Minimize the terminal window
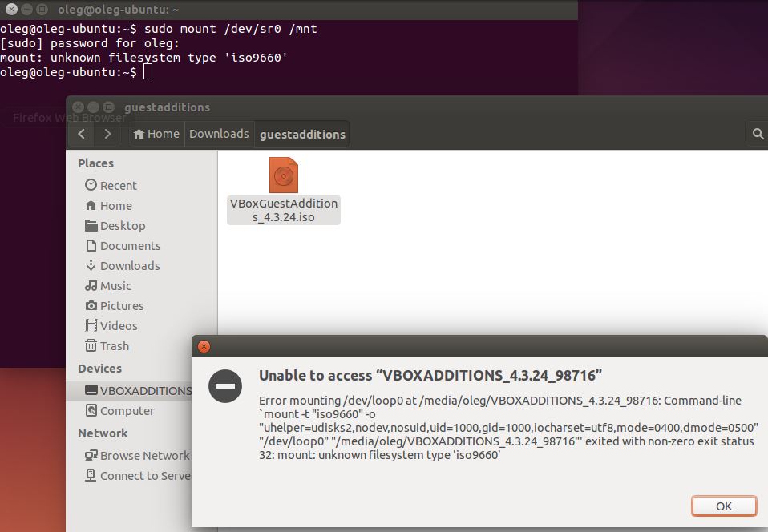Viewport: 768px width, 532px height. coord(27,9)
